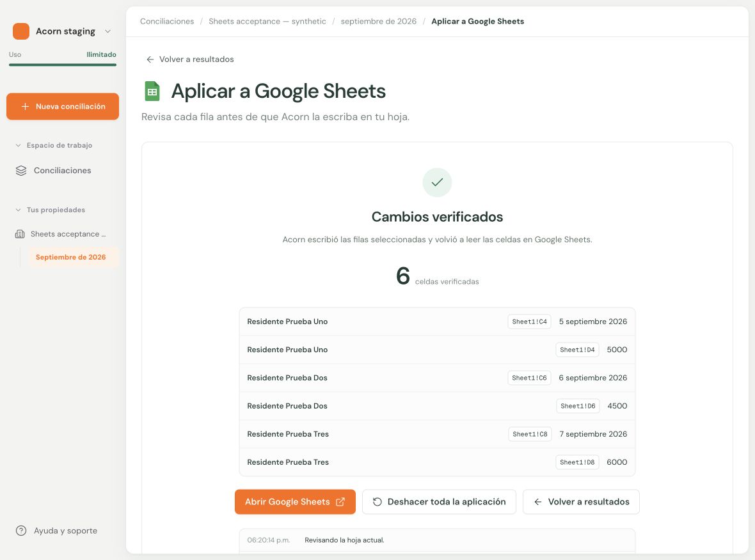Click the Uso progress bar
Viewport: 755px width, 560px height.
click(x=63, y=65)
